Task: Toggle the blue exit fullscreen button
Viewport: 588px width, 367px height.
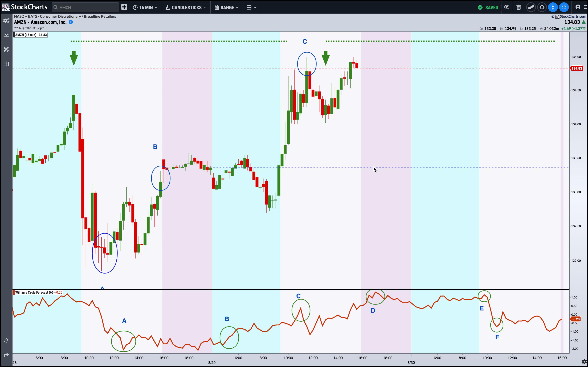Action: tap(564, 7)
